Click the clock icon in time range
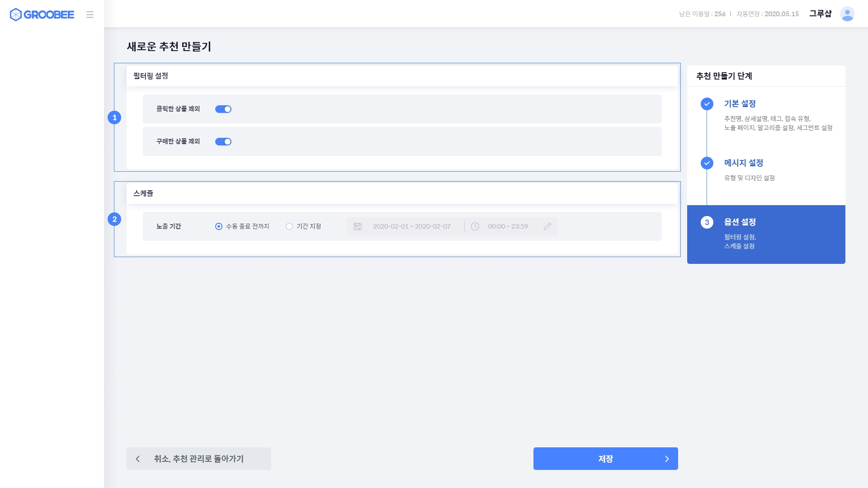 [475, 226]
